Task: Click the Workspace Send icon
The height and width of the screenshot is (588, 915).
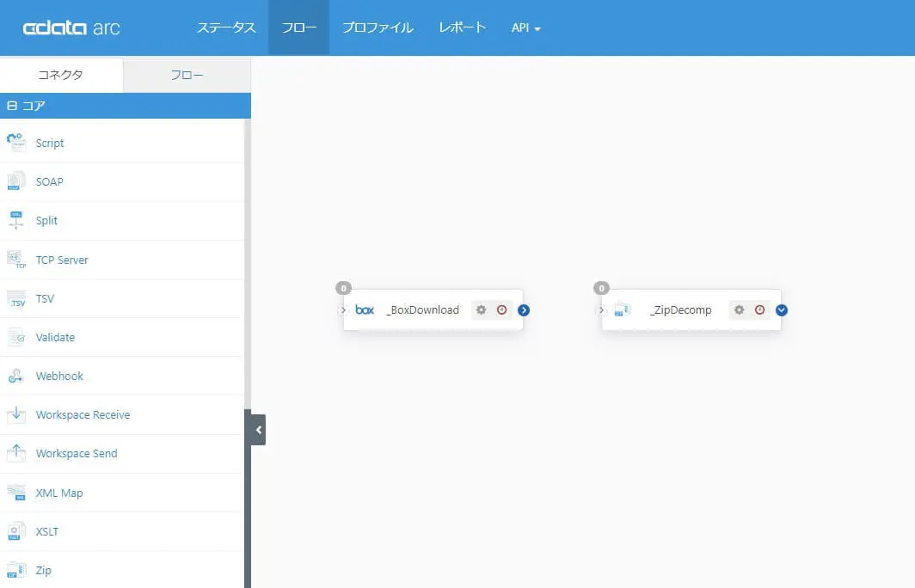Action: pos(15,453)
